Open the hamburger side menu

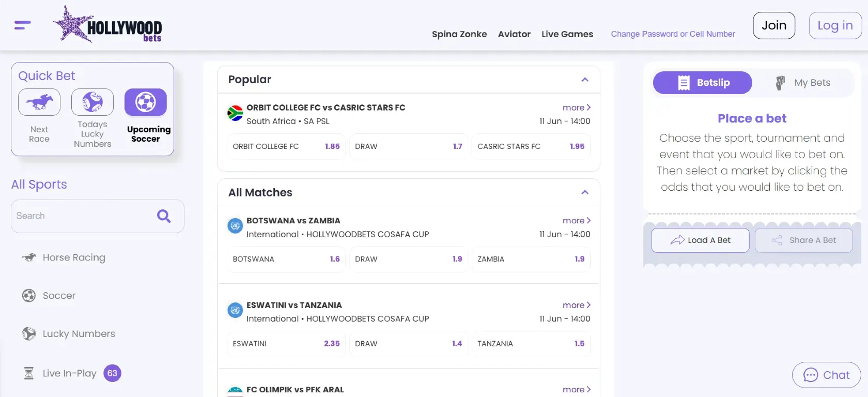coord(22,25)
